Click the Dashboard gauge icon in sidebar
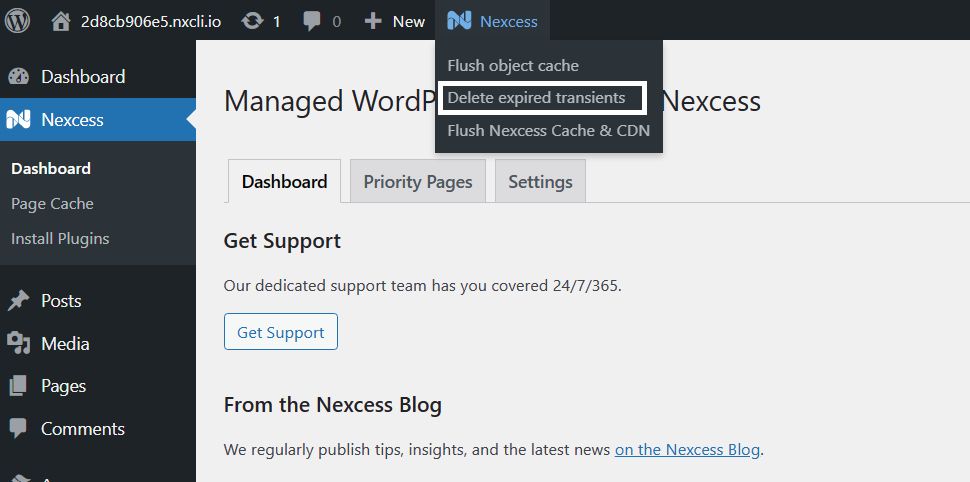970x482 pixels. 19,77
